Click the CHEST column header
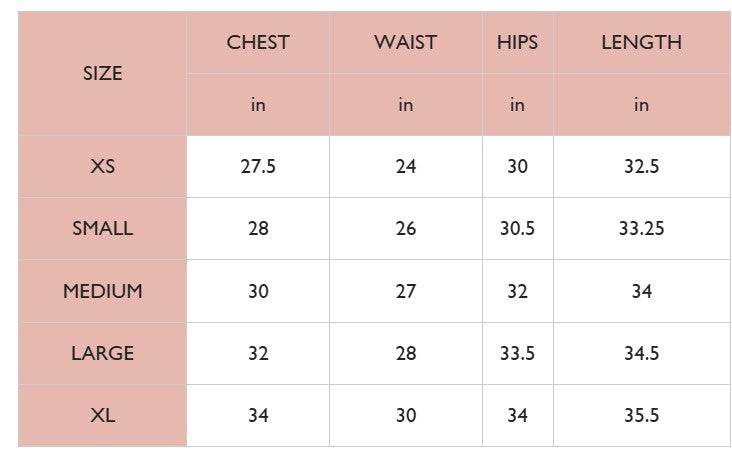 (257, 42)
